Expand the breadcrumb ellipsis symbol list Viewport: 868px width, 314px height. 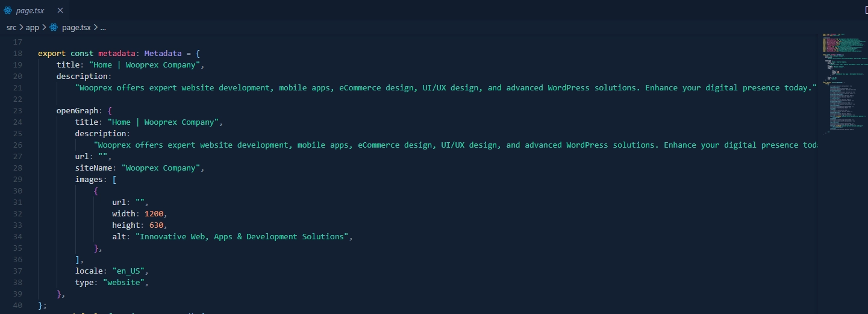point(103,27)
